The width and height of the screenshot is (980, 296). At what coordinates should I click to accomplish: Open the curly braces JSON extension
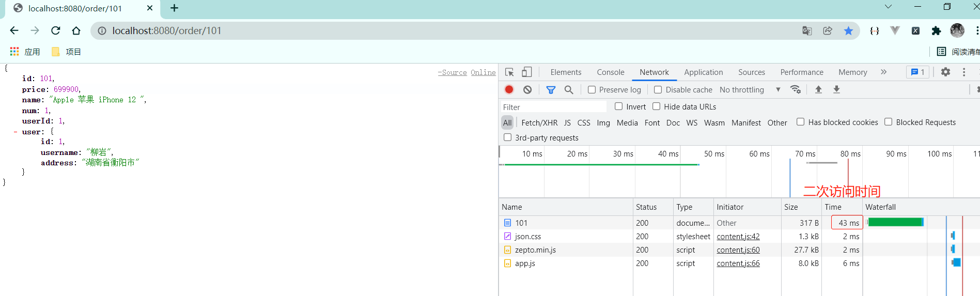click(875, 30)
